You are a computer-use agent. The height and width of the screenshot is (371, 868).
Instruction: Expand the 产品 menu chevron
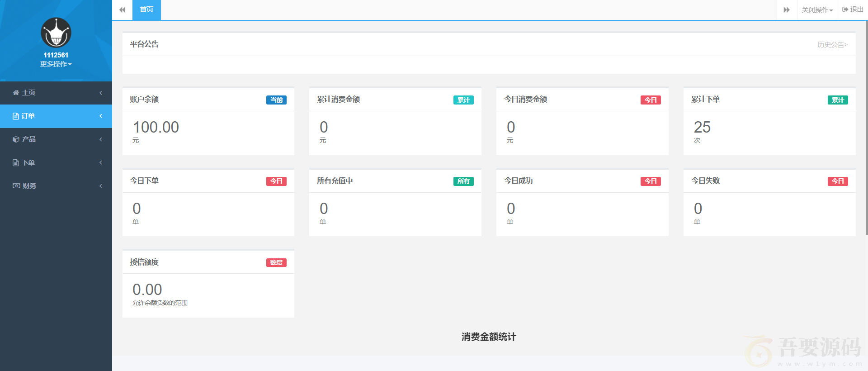coord(101,139)
